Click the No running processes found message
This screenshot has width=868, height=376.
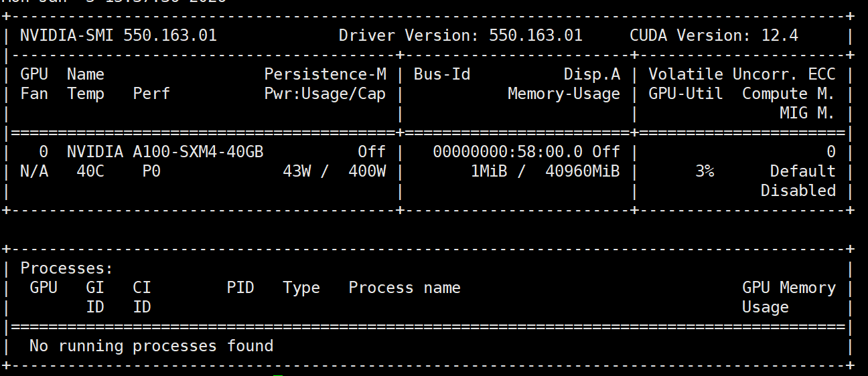tap(151, 346)
